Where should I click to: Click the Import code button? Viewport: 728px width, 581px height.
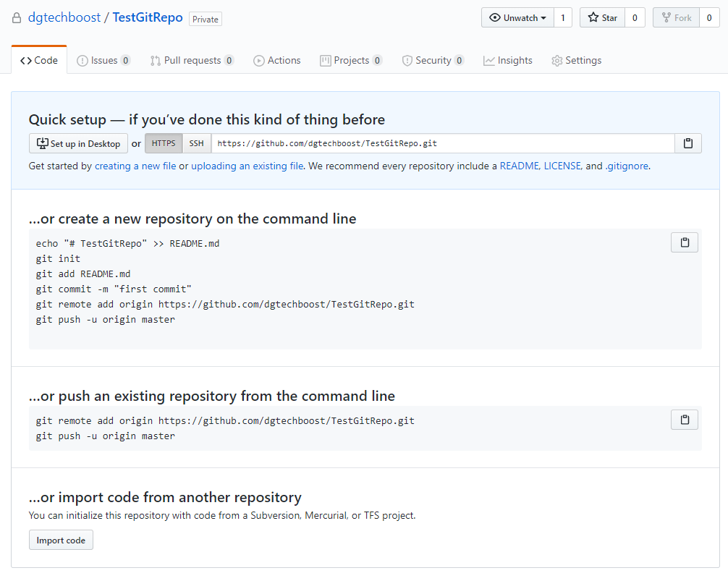pos(61,540)
